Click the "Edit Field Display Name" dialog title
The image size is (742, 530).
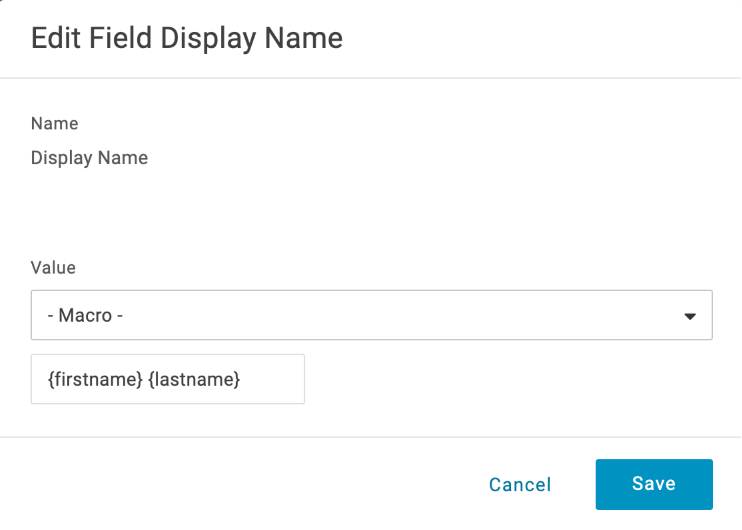(187, 38)
